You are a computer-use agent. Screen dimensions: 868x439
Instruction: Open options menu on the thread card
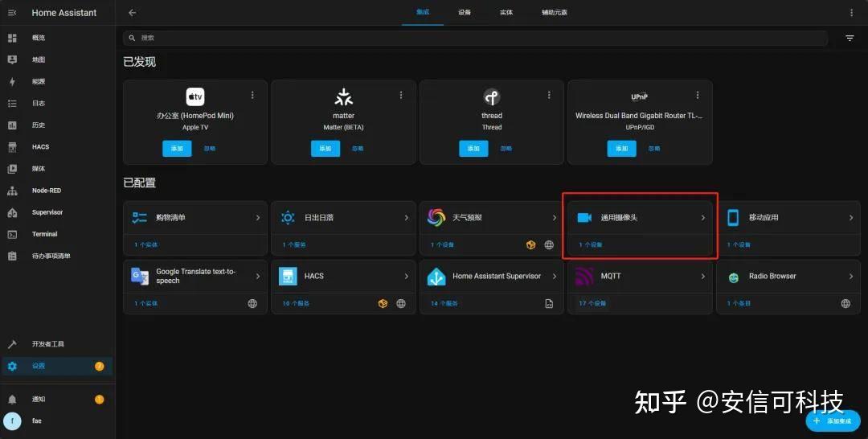coord(549,95)
